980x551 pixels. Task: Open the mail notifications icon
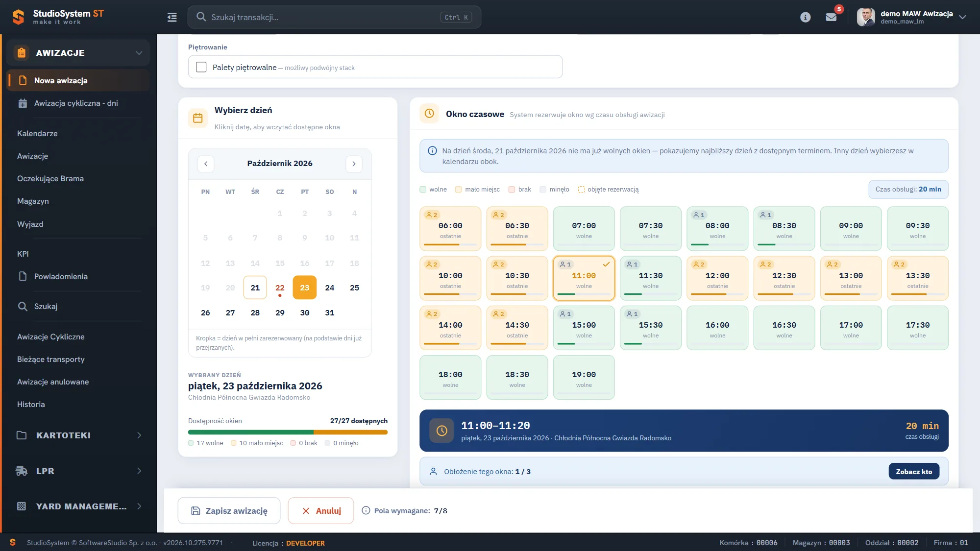[831, 17]
